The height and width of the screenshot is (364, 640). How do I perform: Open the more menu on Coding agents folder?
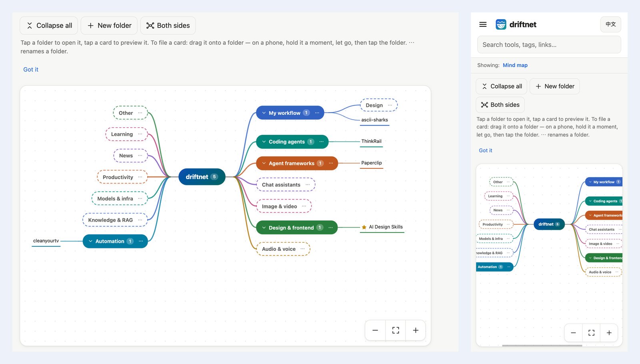pos(322,142)
